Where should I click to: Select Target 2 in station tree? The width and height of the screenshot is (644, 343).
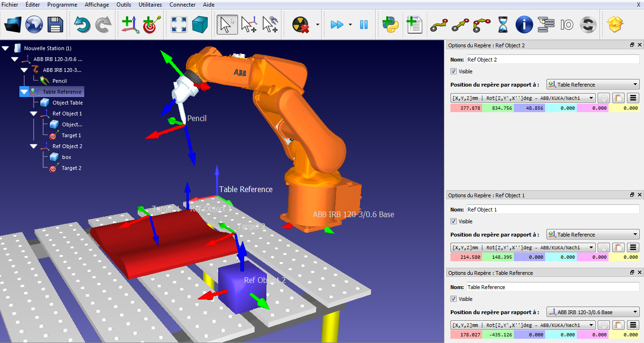(x=71, y=168)
